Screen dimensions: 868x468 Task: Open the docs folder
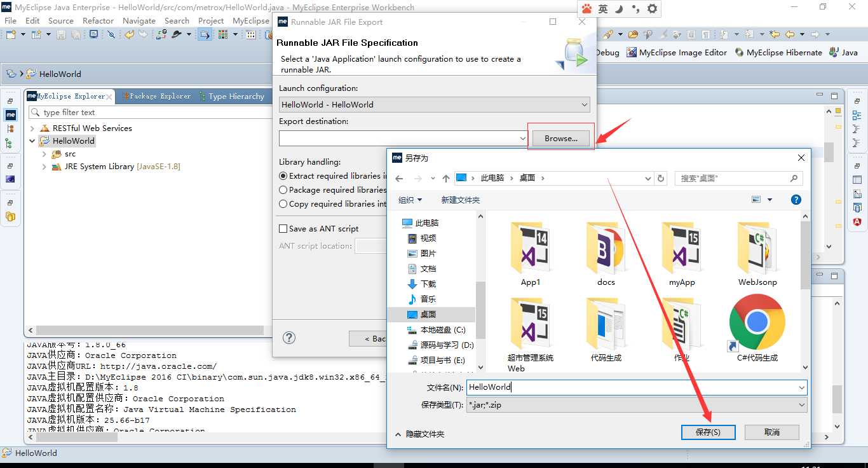point(606,254)
